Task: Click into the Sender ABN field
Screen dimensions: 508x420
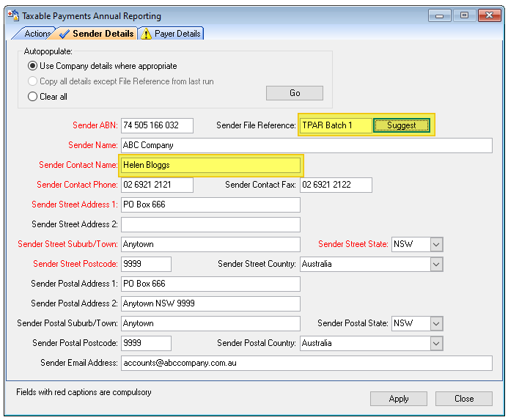Action: pyautogui.click(x=157, y=125)
